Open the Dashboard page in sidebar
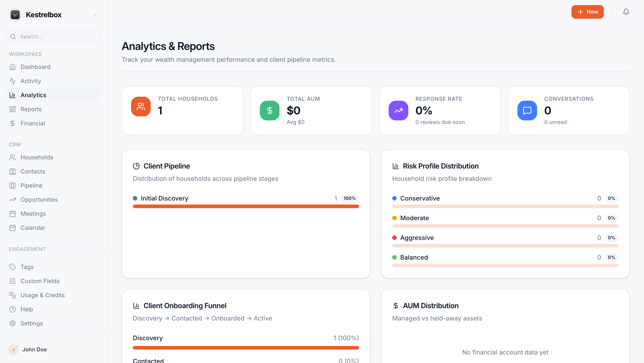The width and height of the screenshot is (644, 363). pos(36,67)
